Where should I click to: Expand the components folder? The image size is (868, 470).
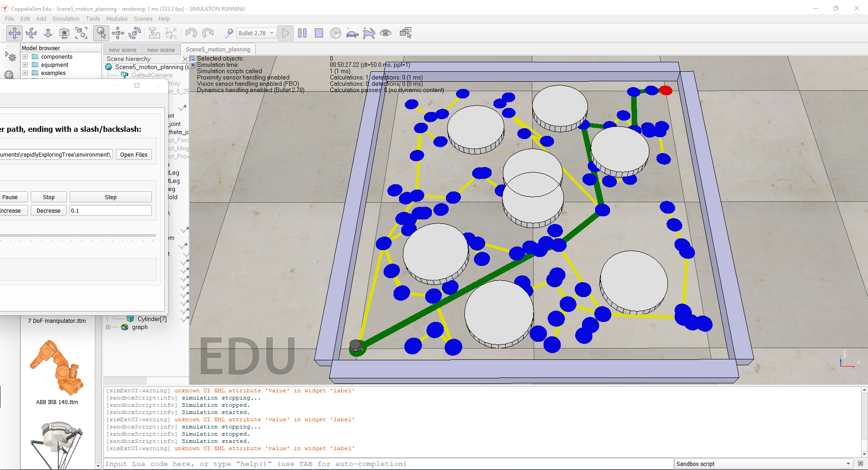coord(25,57)
